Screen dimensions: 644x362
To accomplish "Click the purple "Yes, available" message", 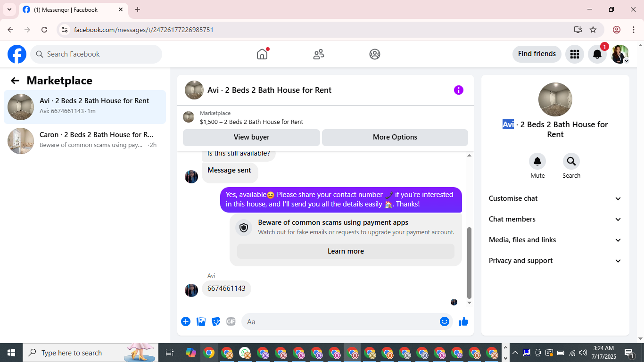I will click(341, 200).
